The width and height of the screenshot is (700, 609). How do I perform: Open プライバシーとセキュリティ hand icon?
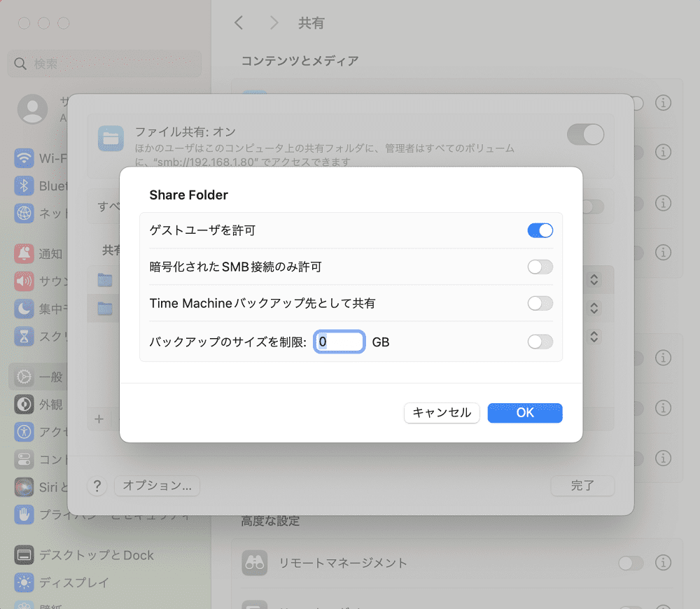coord(24,514)
